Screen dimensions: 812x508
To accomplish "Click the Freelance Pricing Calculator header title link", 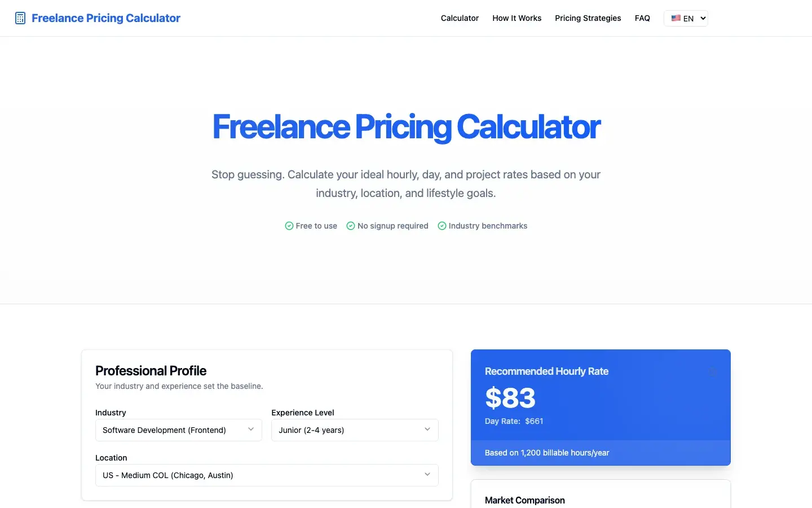I will [106, 17].
